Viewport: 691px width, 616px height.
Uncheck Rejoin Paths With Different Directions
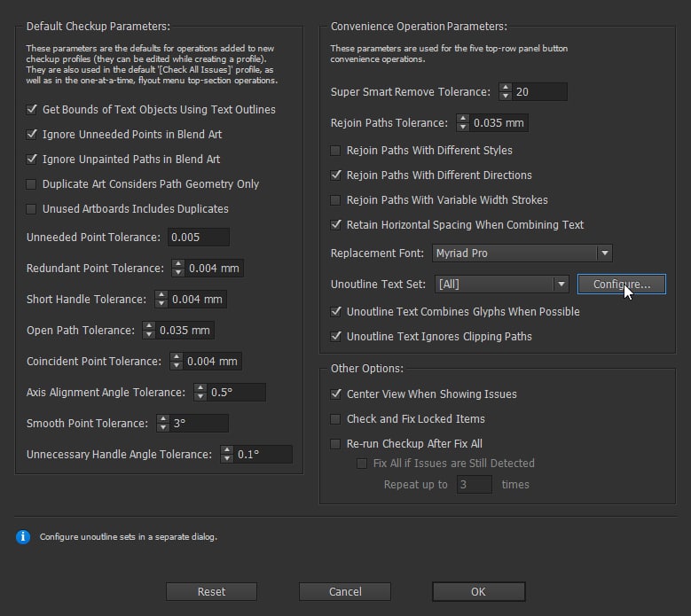335,175
